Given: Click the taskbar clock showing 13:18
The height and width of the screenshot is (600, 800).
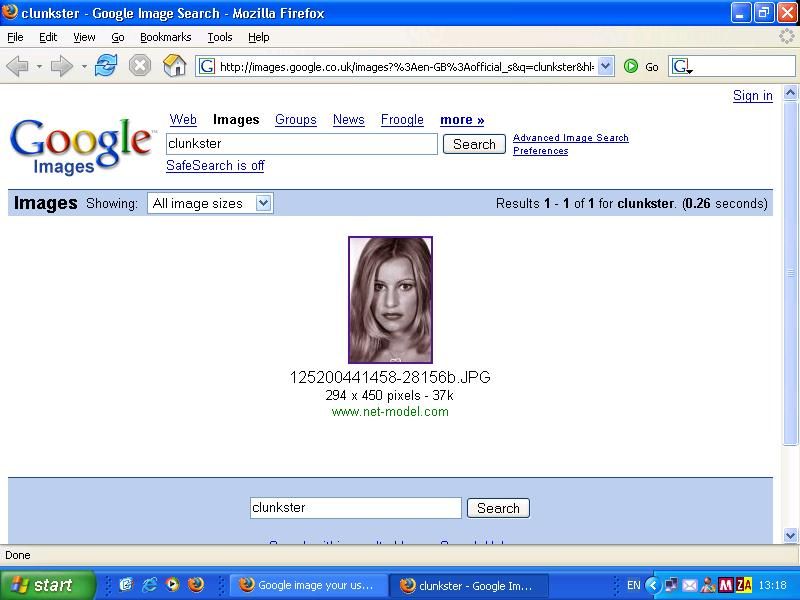Looking at the screenshot, I should (772, 585).
